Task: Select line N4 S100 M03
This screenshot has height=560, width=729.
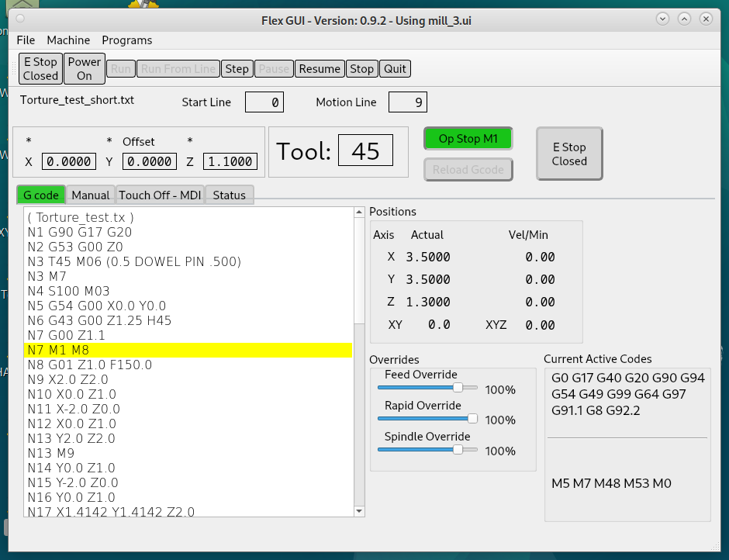Action: pyautogui.click(x=188, y=291)
